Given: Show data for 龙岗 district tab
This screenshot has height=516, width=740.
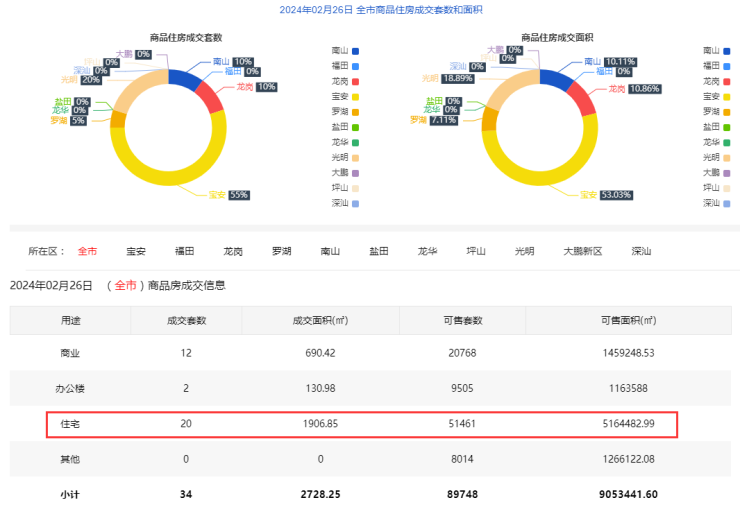Looking at the screenshot, I should click(233, 252).
